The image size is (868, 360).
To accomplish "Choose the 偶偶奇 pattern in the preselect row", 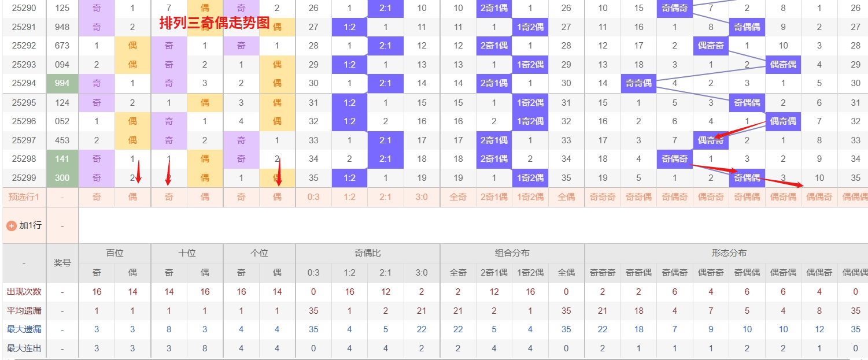I will (819, 197).
